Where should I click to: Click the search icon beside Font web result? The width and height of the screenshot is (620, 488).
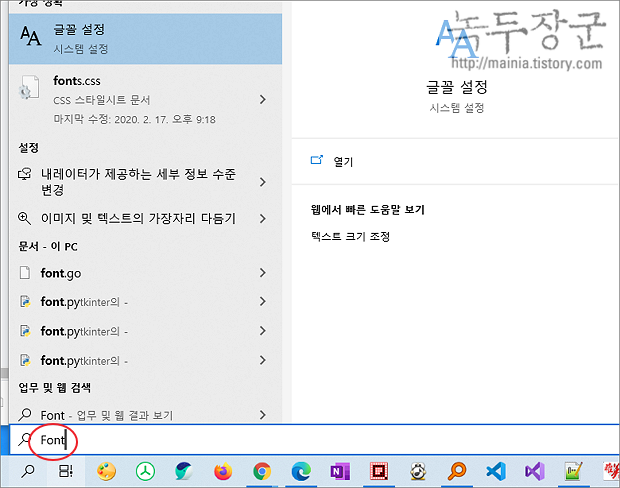pyautogui.click(x=25, y=414)
